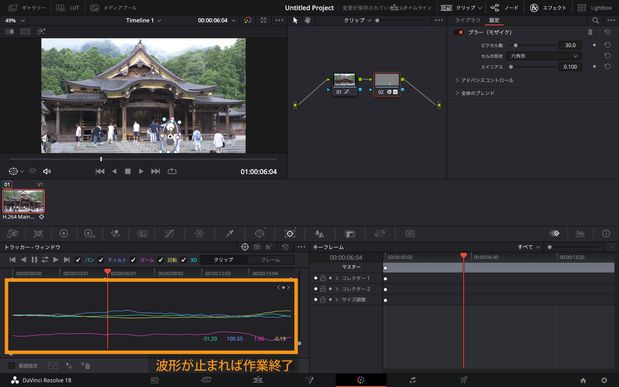Viewport: 619px width, 387px height.
Task: Toggle the Zoom tracking checkbox
Action: [x=133, y=260]
